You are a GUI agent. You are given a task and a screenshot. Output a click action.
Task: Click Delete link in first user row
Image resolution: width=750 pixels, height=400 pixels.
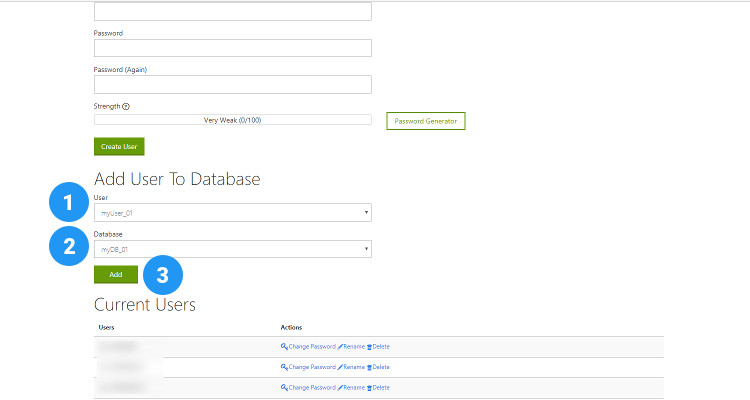click(x=381, y=346)
